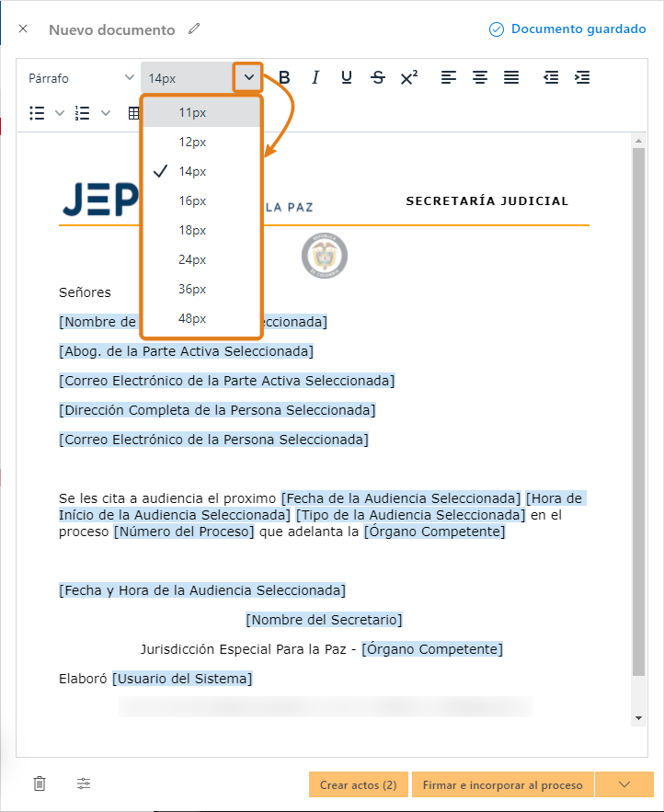This screenshot has width=664, height=812.
Task: Click the Abog. de la Parte Activa placeholder
Action: [x=187, y=351]
